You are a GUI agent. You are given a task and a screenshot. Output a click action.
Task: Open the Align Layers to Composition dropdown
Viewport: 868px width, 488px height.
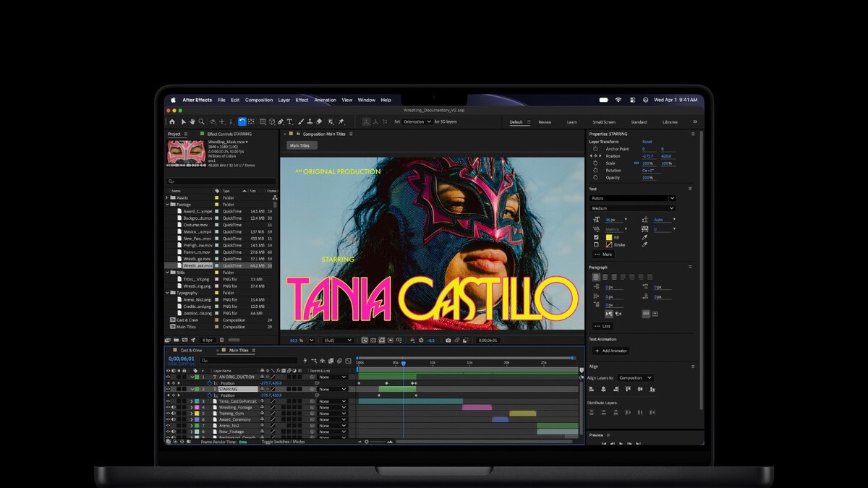[635, 377]
